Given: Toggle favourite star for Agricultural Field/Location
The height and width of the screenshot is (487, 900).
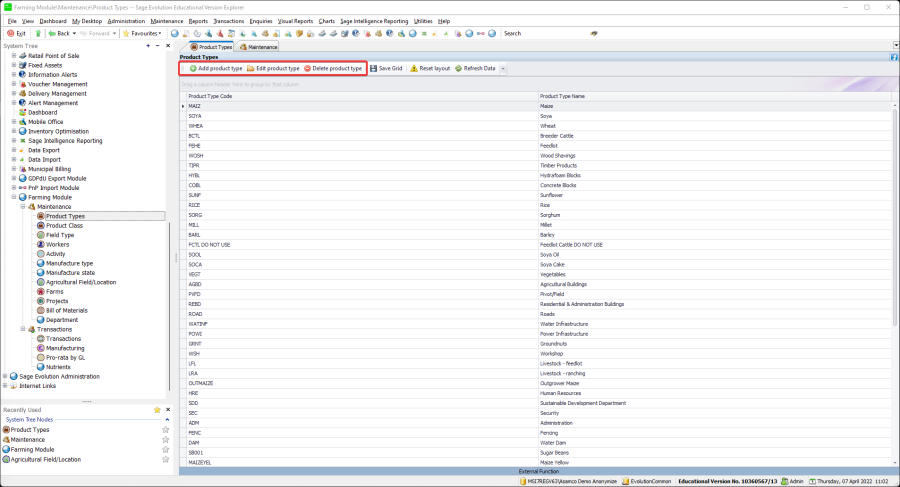Looking at the screenshot, I should point(166,459).
